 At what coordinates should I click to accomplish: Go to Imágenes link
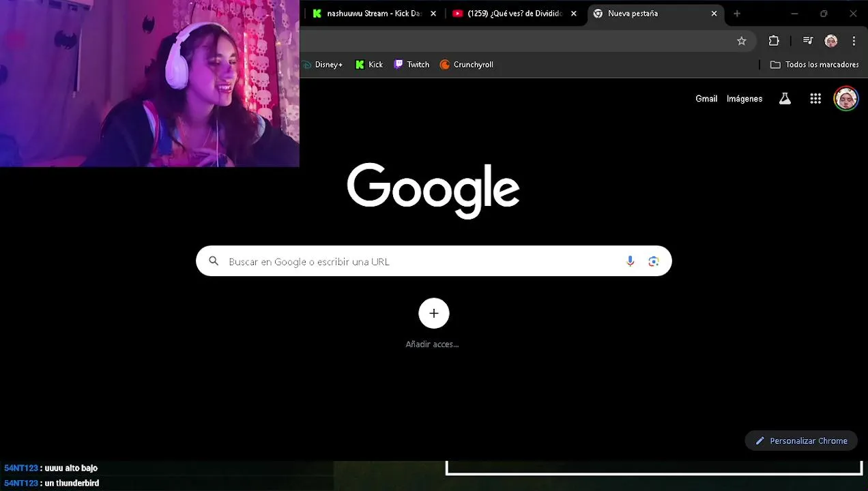click(x=744, y=99)
